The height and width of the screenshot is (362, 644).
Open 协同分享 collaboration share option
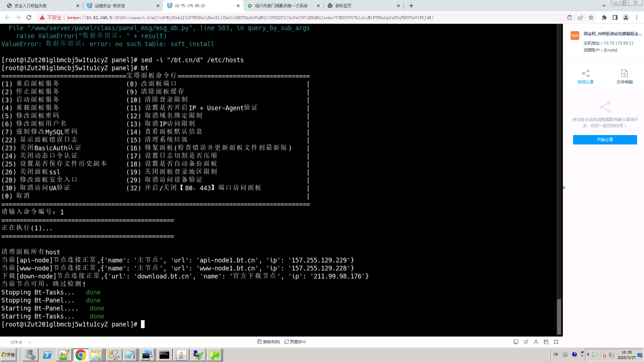[585, 77]
